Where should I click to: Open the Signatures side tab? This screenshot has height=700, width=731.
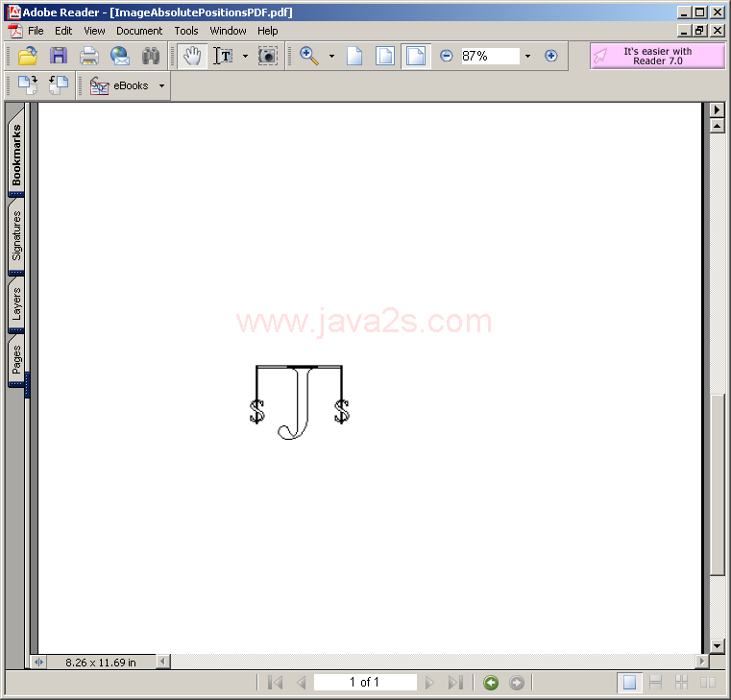click(16, 236)
